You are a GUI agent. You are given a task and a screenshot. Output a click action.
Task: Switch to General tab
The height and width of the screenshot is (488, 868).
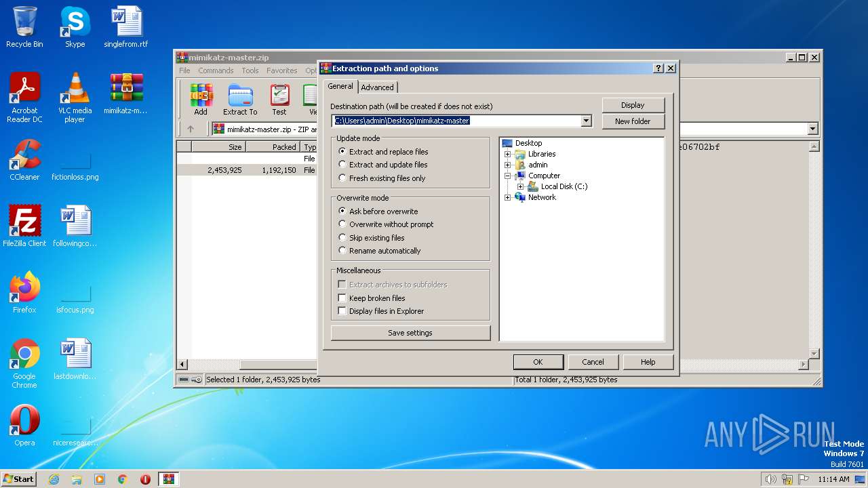pos(340,86)
